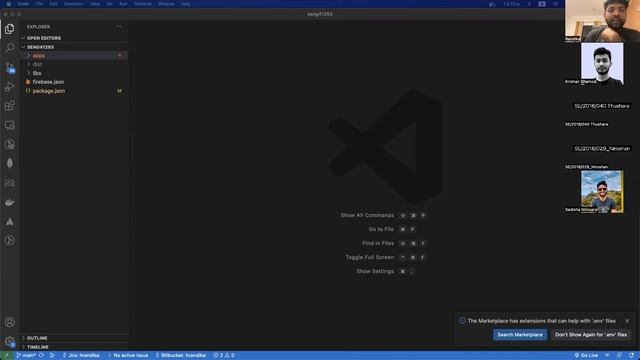Open the Manage gear icon in activity bar
The image size is (640, 360).
point(9,341)
